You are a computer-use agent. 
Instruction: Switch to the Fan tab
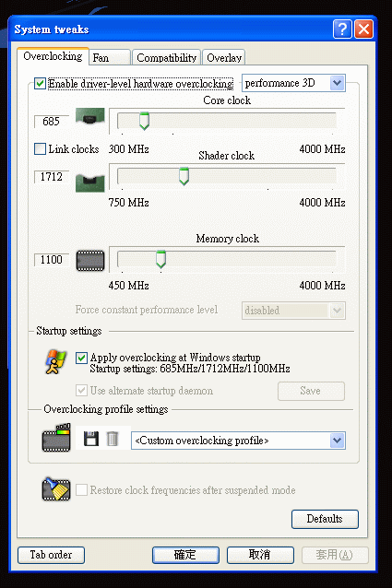point(110,58)
